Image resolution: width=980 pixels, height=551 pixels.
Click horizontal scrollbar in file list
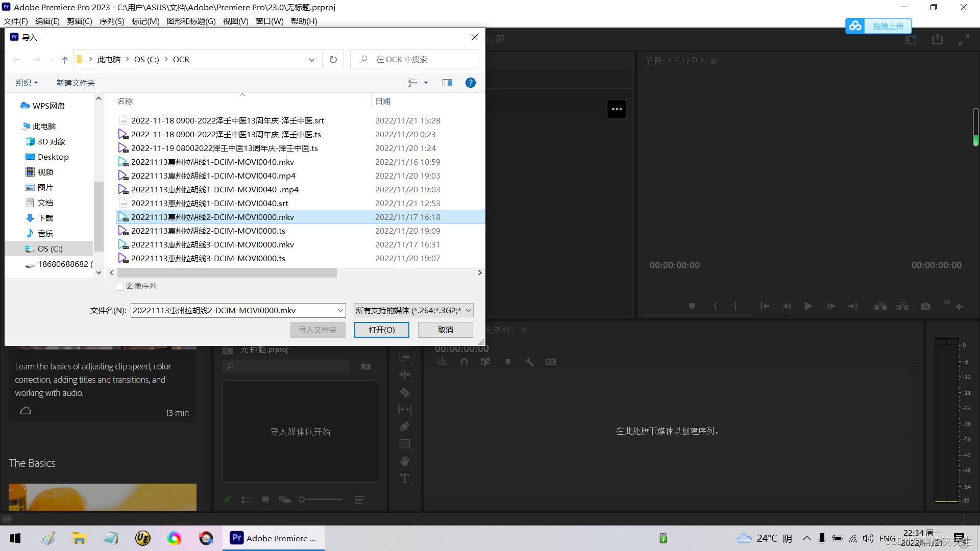(x=227, y=273)
